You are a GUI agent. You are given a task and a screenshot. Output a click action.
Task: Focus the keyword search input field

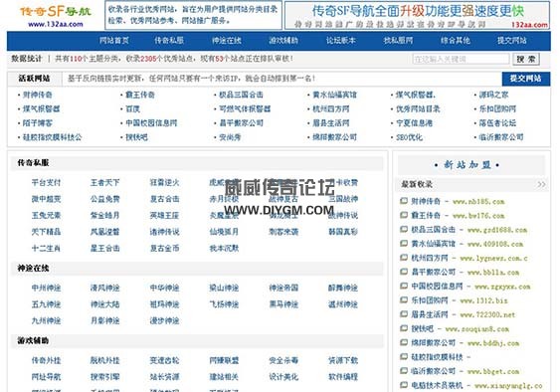click(461, 59)
